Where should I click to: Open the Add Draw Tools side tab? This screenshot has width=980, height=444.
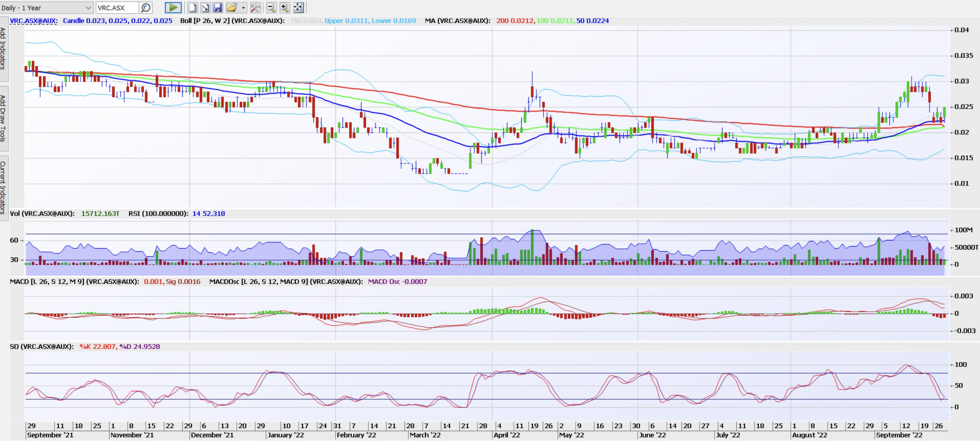[x=3, y=118]
